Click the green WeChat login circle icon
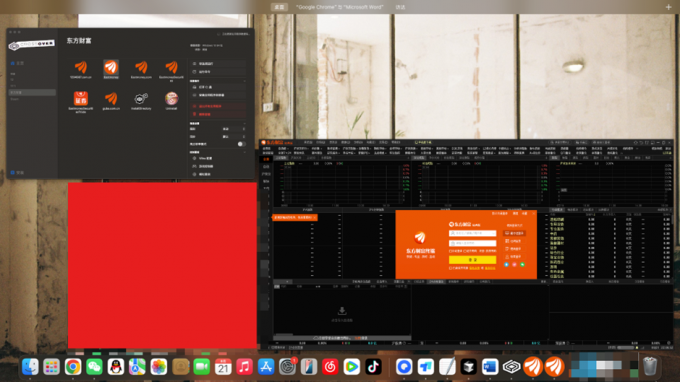 [523, 264]
